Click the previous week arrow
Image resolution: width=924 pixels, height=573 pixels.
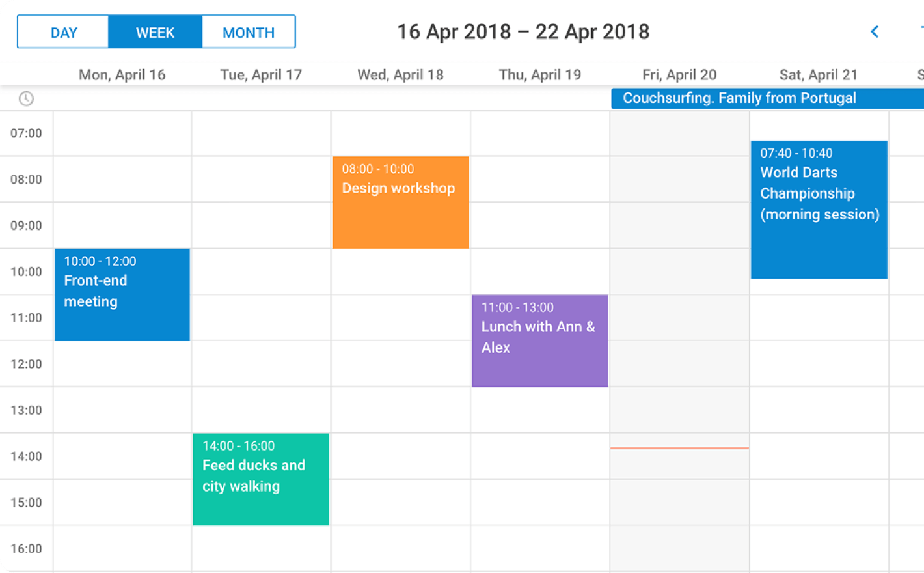[875, 32]
